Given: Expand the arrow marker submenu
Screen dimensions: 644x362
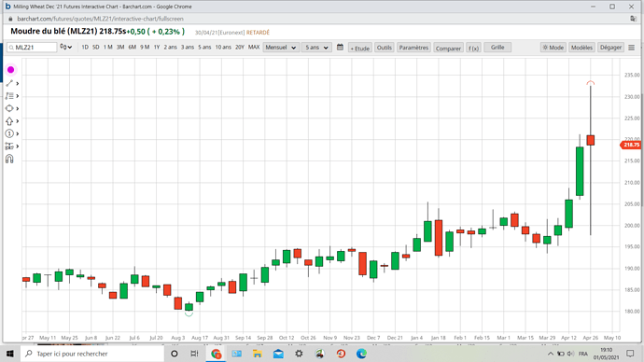Looking at the screenshot, I should point(17,121).
